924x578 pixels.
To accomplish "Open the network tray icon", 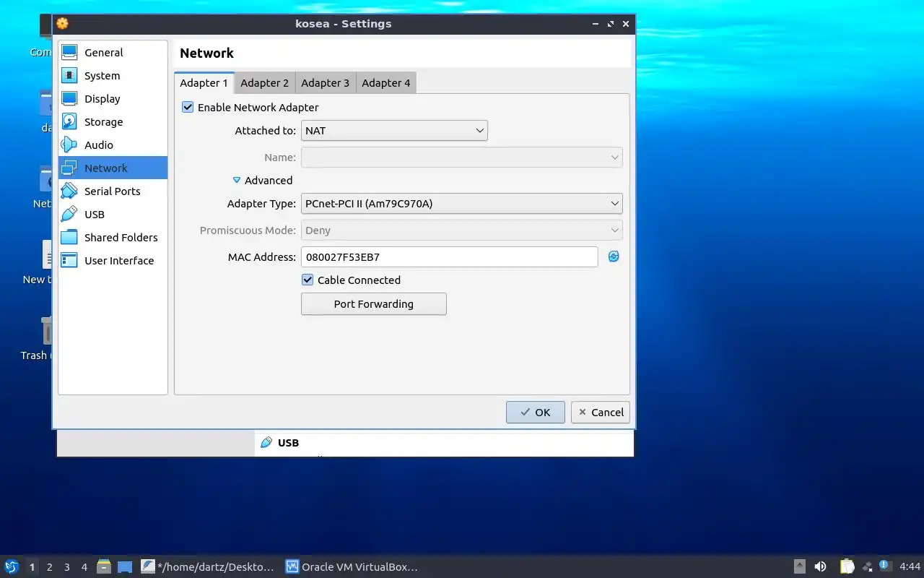I will (867, 567).
